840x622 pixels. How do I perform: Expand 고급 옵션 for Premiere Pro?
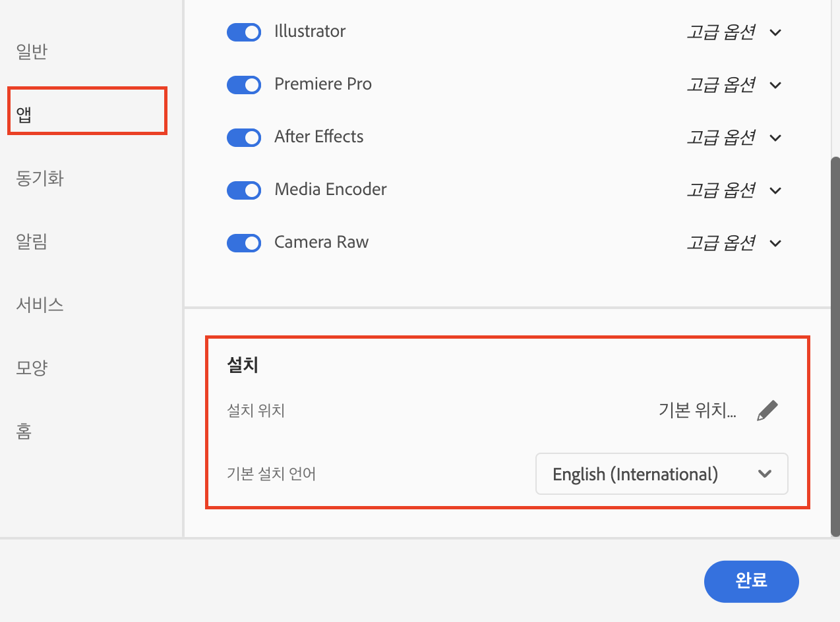734,85
